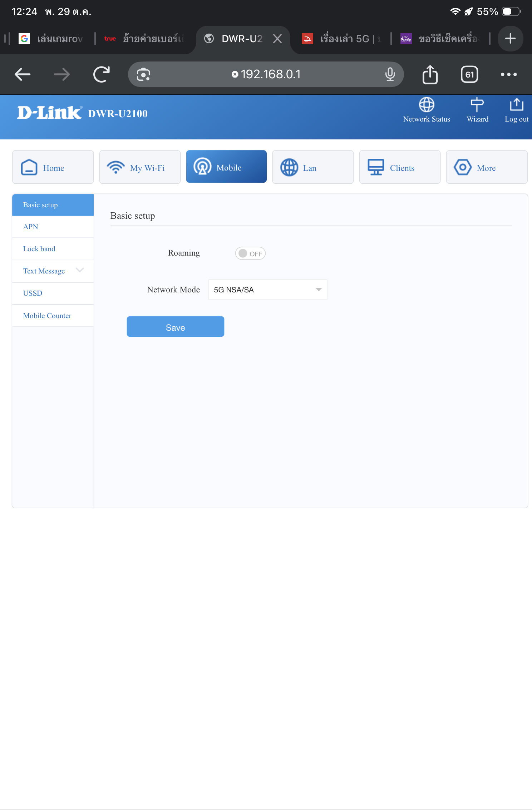This screenshot has width=532, height=810.
Task: Switch to the Pantip ขอวิธีเช็คเครื่อง tab
Action: coord(440,39)
